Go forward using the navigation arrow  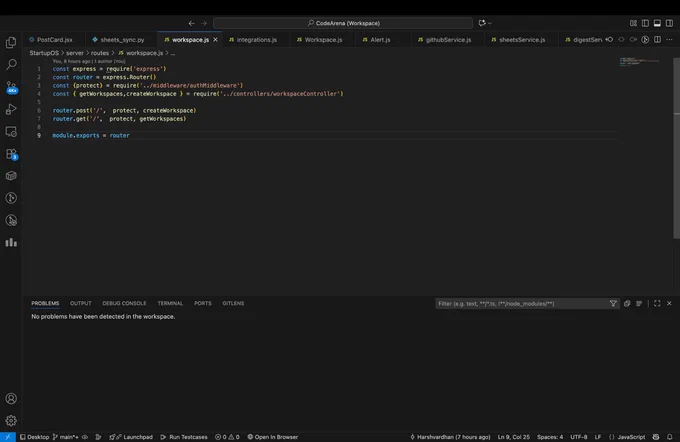(x=204, y=23)
